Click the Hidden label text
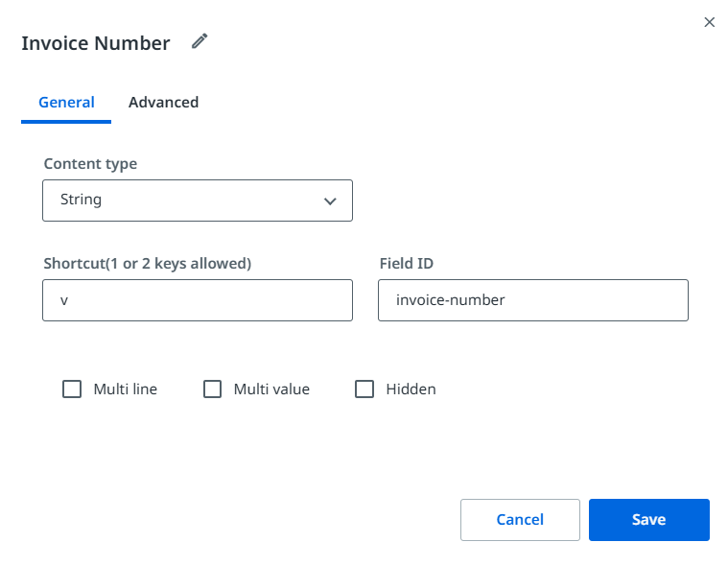This screenshot has width=728, height=566. [411, 389]
